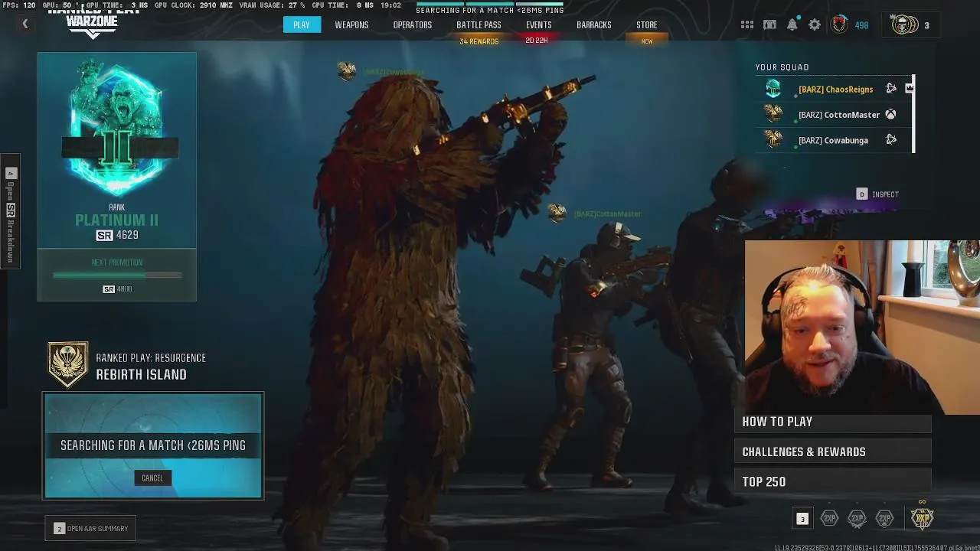Click the Searching For A Match panel
980x551 pixels.
pyautogui.click(x=153, y=445)
